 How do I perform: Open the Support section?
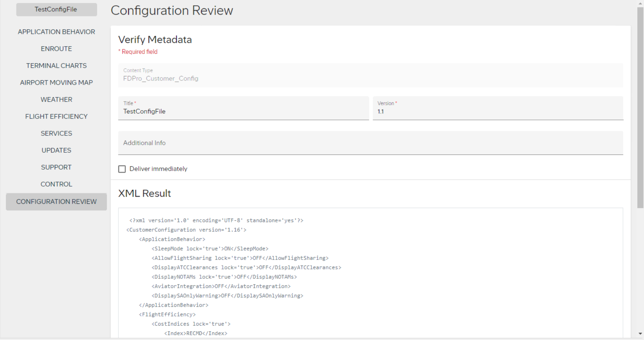(x=56, y=167)
